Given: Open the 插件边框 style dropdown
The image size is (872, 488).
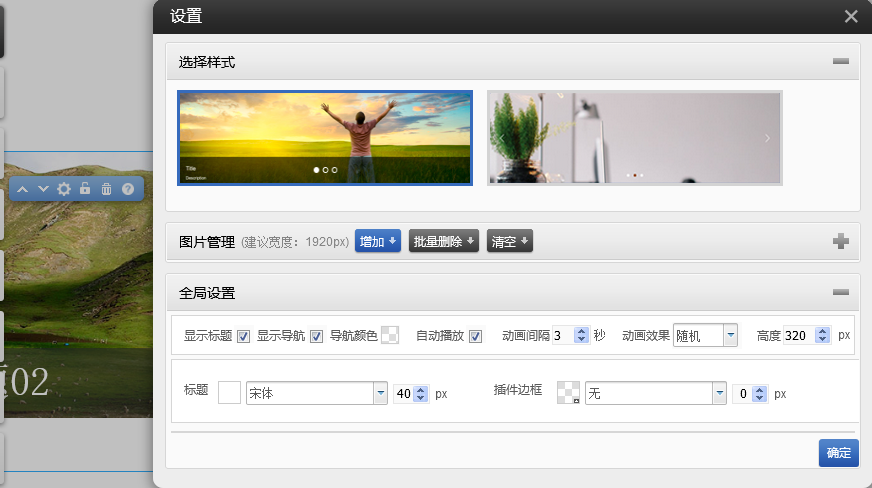Looking at the screenshot, I should coord(719,394).
